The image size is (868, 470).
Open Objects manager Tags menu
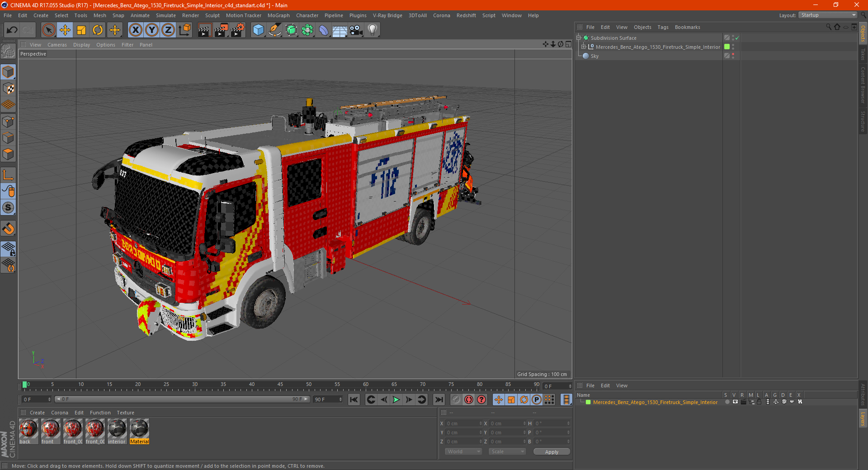pos(663,27)
